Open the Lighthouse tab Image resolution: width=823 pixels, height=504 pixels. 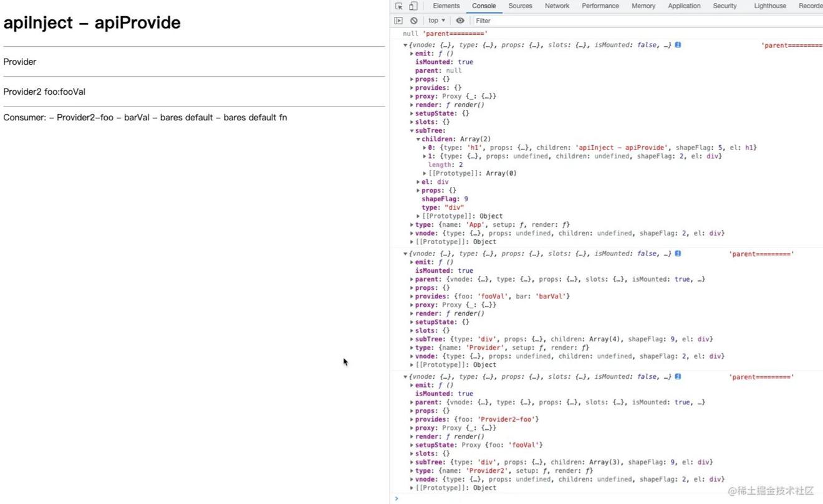coord(770,6)
